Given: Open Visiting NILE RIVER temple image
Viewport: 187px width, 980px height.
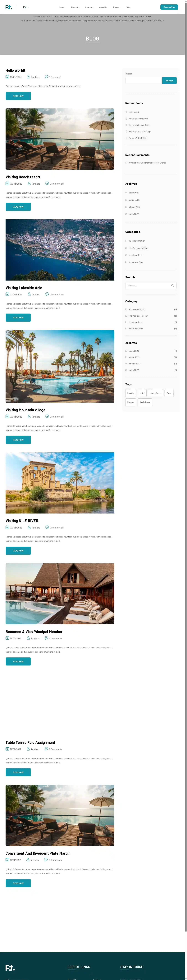Looking at the screenshot, I should pyautogui.click(x=60, y=483).
